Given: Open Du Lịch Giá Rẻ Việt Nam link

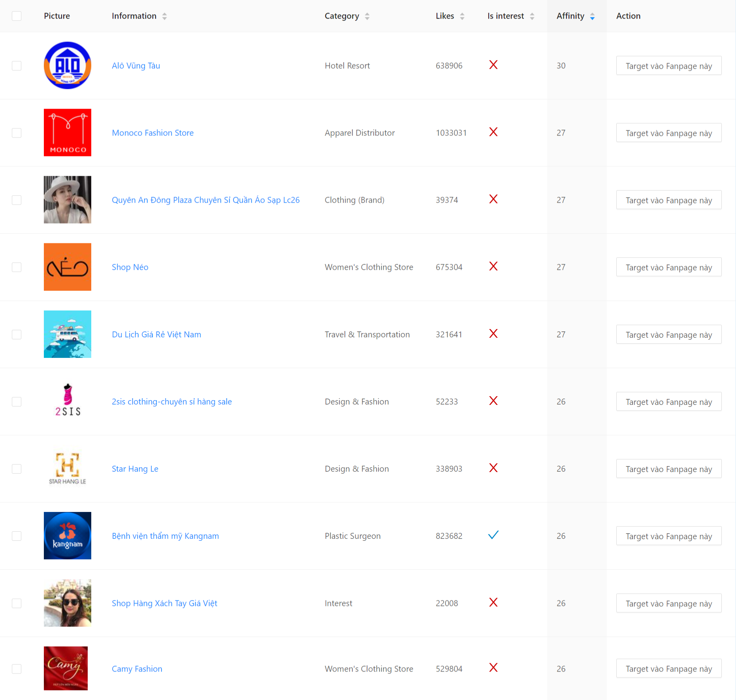Looking at the screenshot, I should tap(156, 334).
